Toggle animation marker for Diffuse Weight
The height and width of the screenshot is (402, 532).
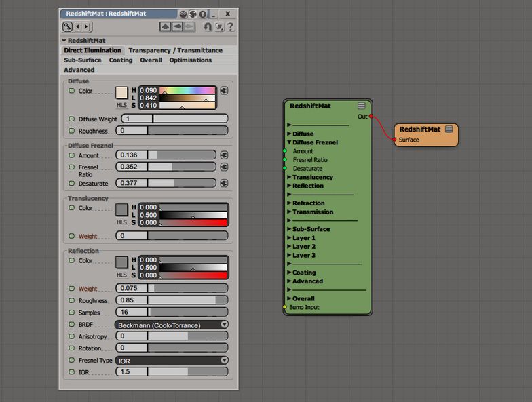pyautogui.click(x=72, y=119)
